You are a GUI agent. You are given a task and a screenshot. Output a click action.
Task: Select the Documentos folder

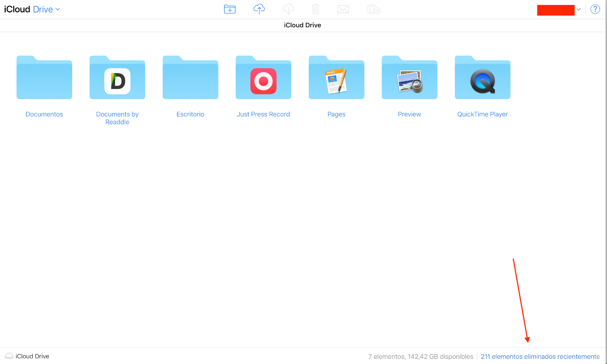44,78
